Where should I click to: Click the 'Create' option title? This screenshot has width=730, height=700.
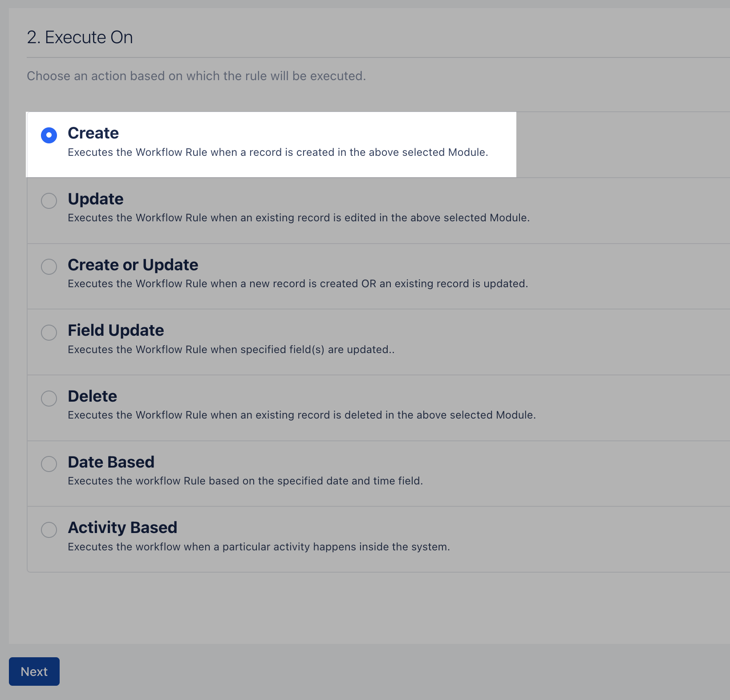(93, 133)
